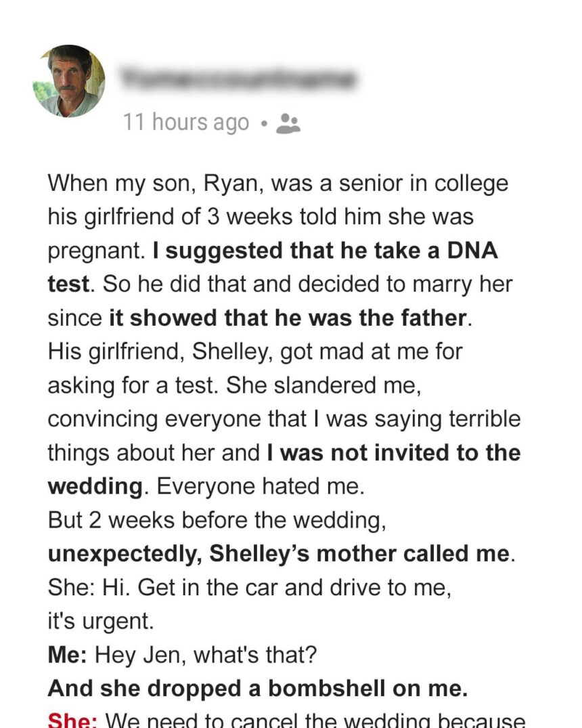Image resolution: width=582 pixels, height=728 pixels.
Task: Click bold phrase "it showed that he was the father"
Action: [x=288, y=318]
